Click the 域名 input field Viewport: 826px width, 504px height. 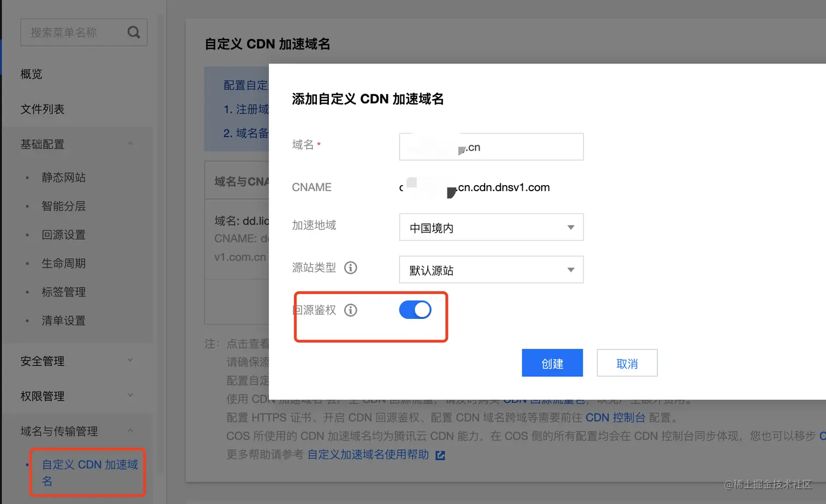pyautogui.click(x=491, y=147)
